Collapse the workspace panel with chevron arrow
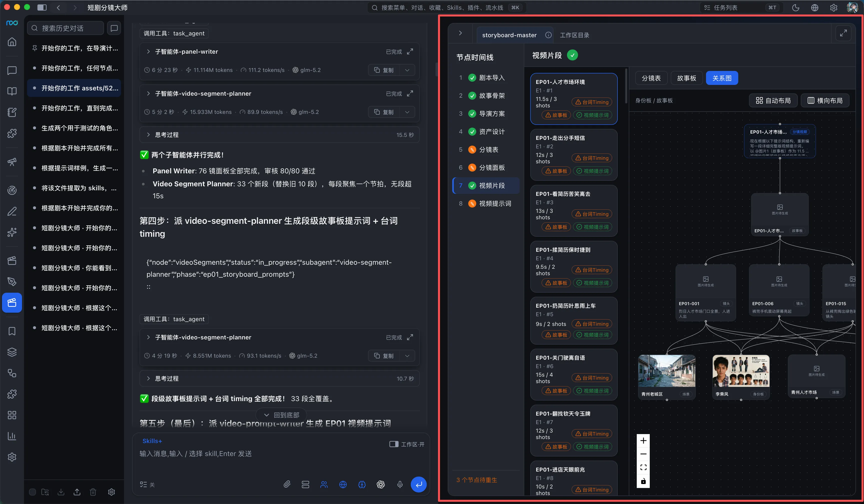Viewport: 864px width, 504px height. coord(460,33)
